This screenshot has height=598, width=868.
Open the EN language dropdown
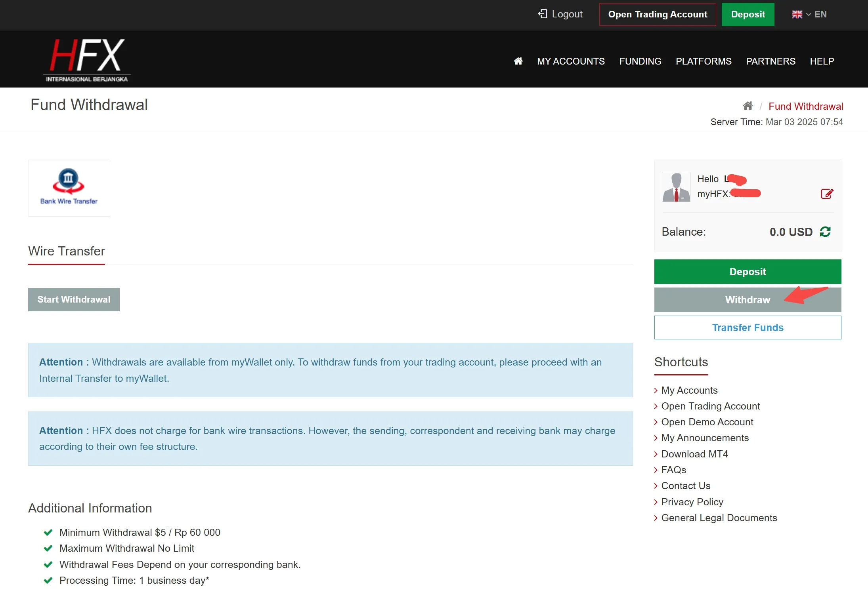[816, 15]
